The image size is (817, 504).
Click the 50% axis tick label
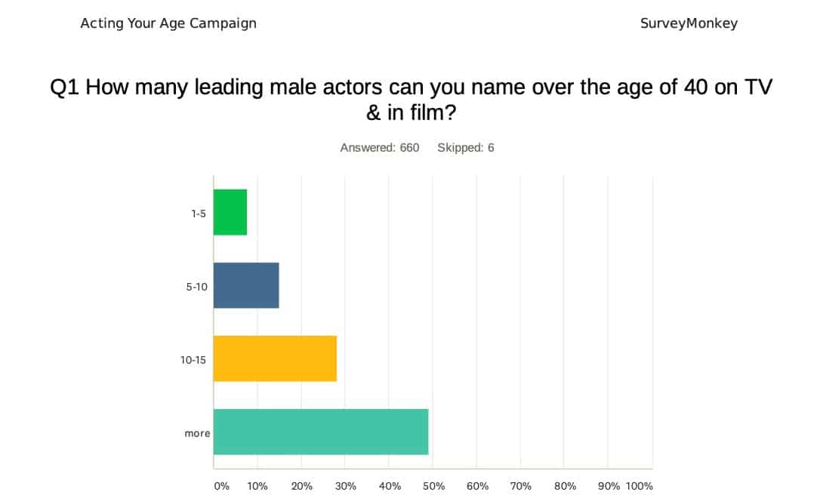point(433,486)
